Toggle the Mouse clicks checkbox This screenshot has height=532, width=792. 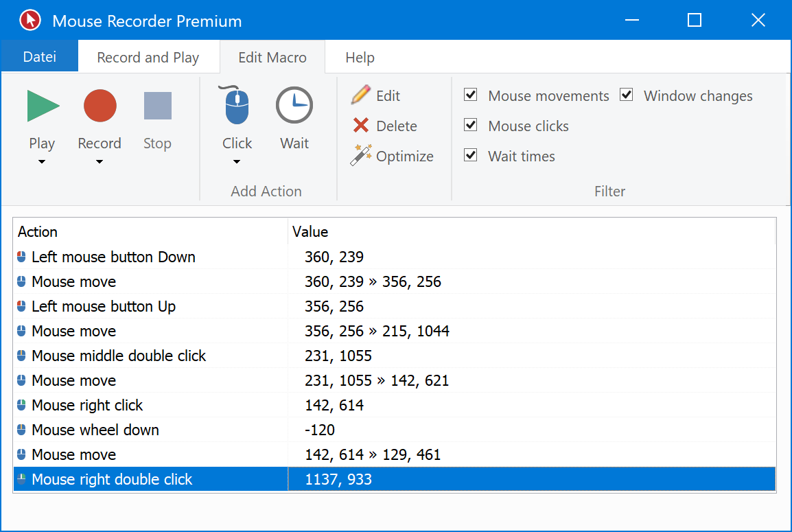coord(471,125)
